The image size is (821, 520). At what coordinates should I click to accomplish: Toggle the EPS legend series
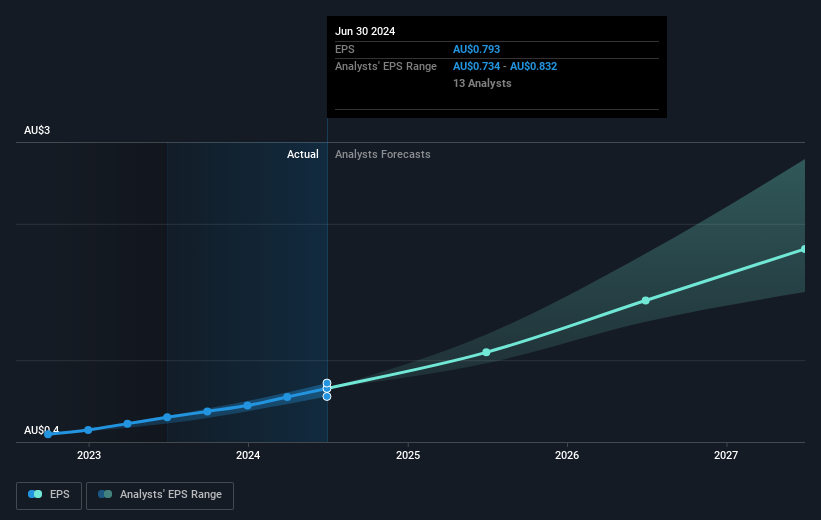coord(49,495)
